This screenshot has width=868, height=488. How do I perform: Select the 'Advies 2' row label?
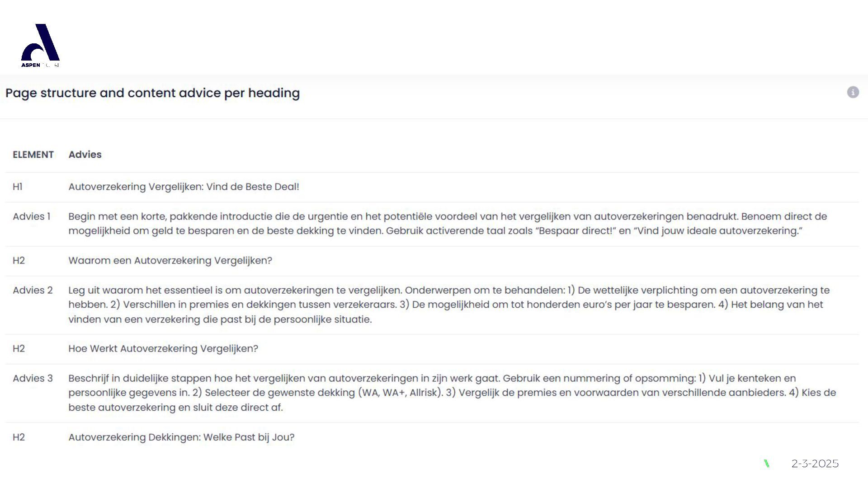[33, 290]
